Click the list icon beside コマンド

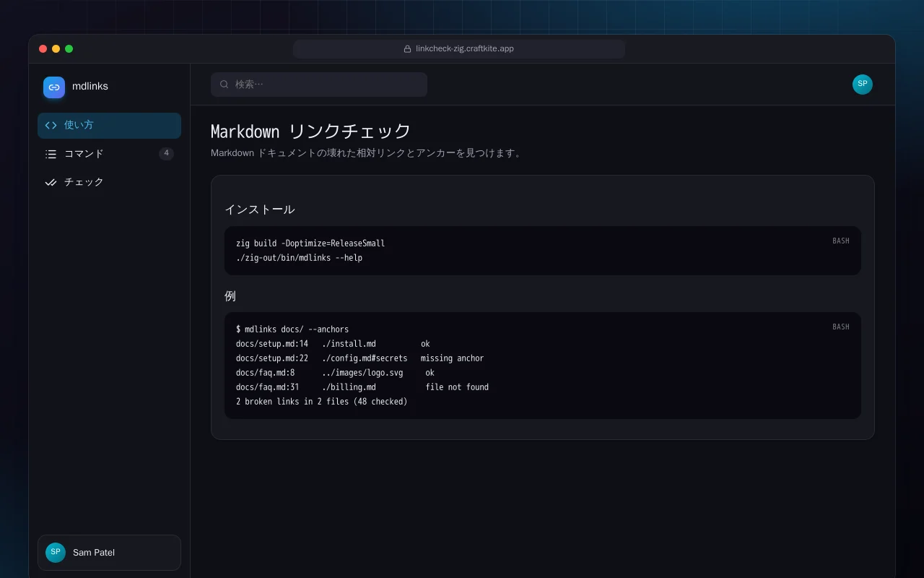[x=51, y=154]
